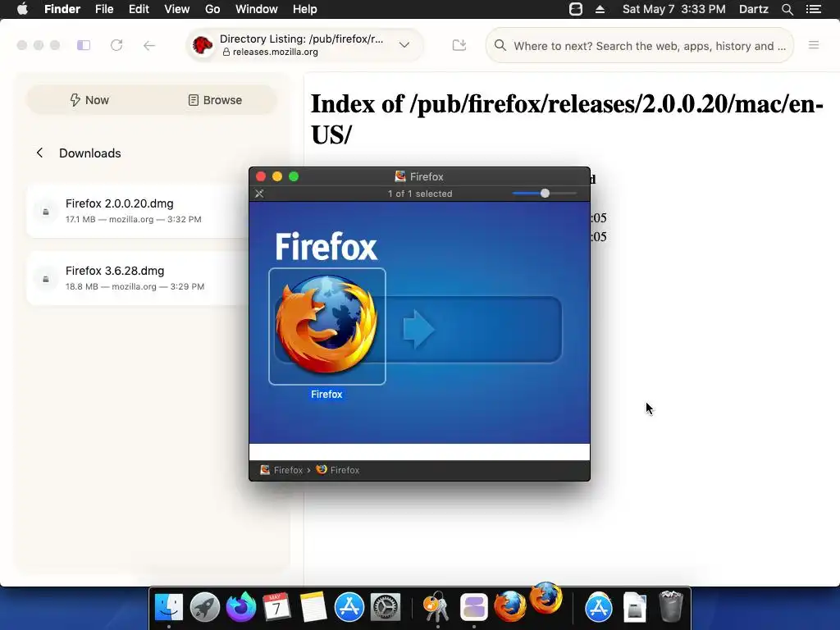Open the Window menu
The width and height of the screenshot is (840, 630).
click(257, 9)
